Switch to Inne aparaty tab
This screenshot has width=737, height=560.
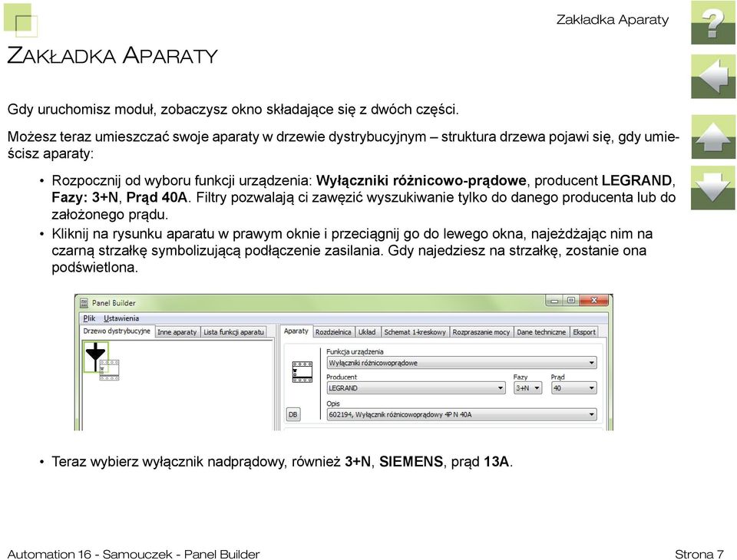click(177, 331)
